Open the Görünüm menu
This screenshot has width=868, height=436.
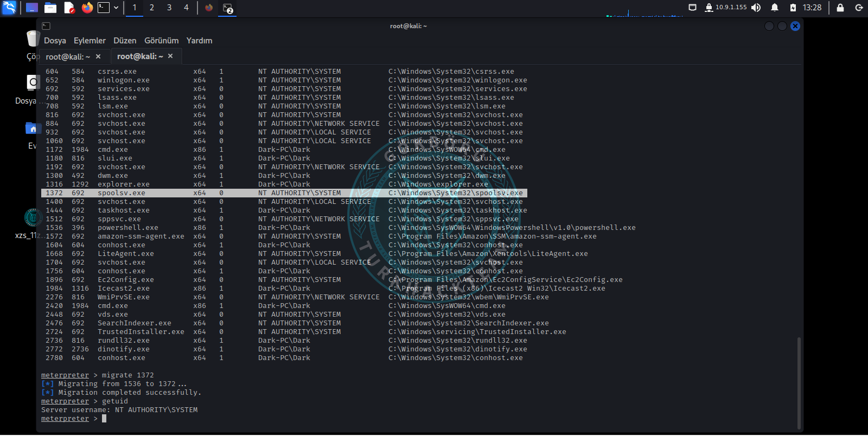[161, 41]
